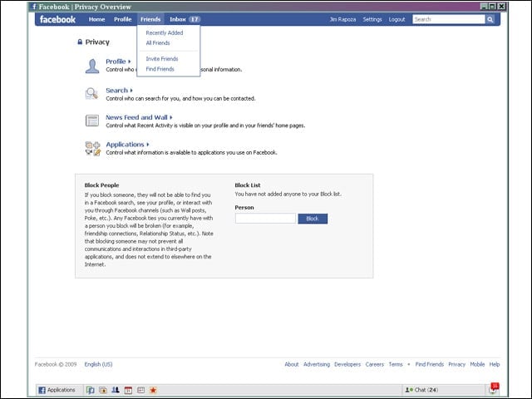Click the notes icon in the bottom bar
Image resolution: width=532 pixels, height=399 pixels.
(140, 390)
